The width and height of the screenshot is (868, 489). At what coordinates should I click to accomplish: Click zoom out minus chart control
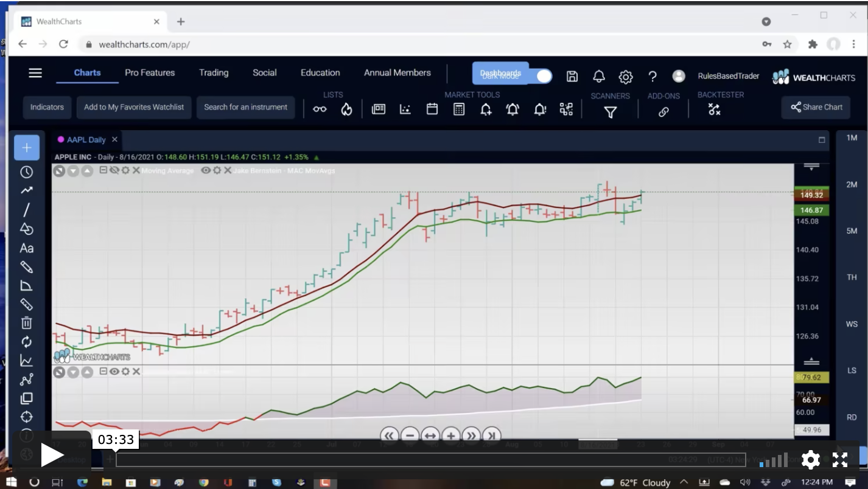[410, 435]
